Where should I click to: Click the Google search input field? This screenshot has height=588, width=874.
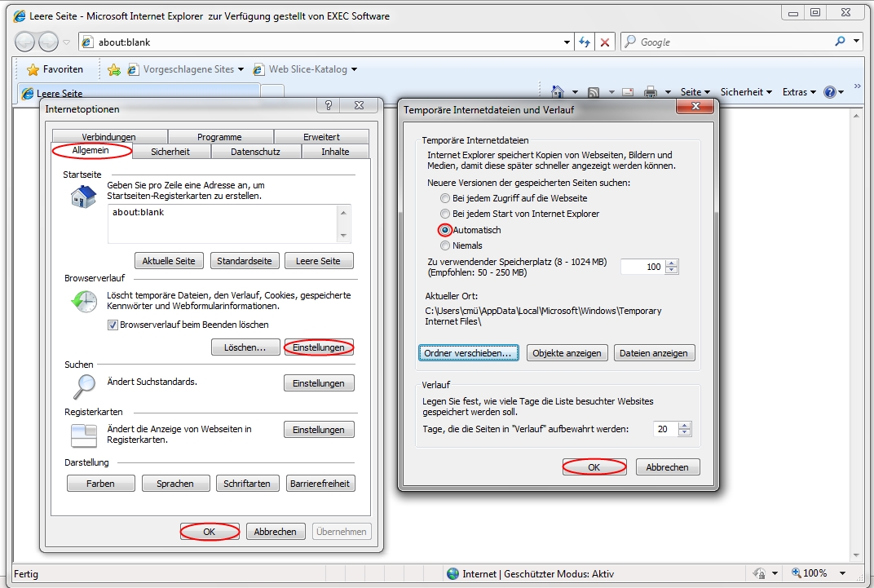tap(734, 42)
